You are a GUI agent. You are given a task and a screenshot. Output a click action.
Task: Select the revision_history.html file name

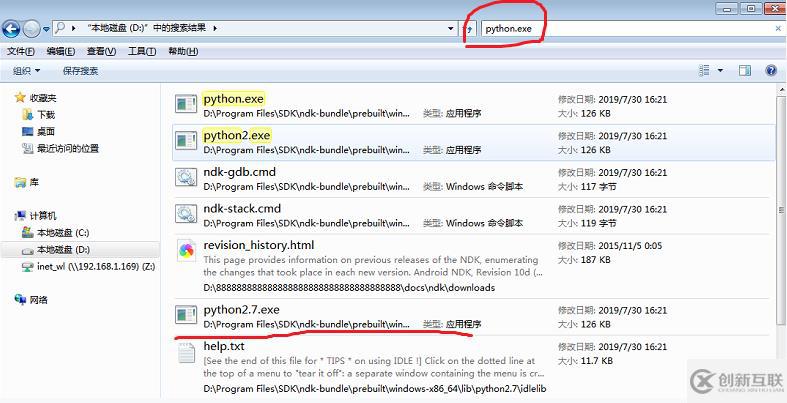[258, 245]
